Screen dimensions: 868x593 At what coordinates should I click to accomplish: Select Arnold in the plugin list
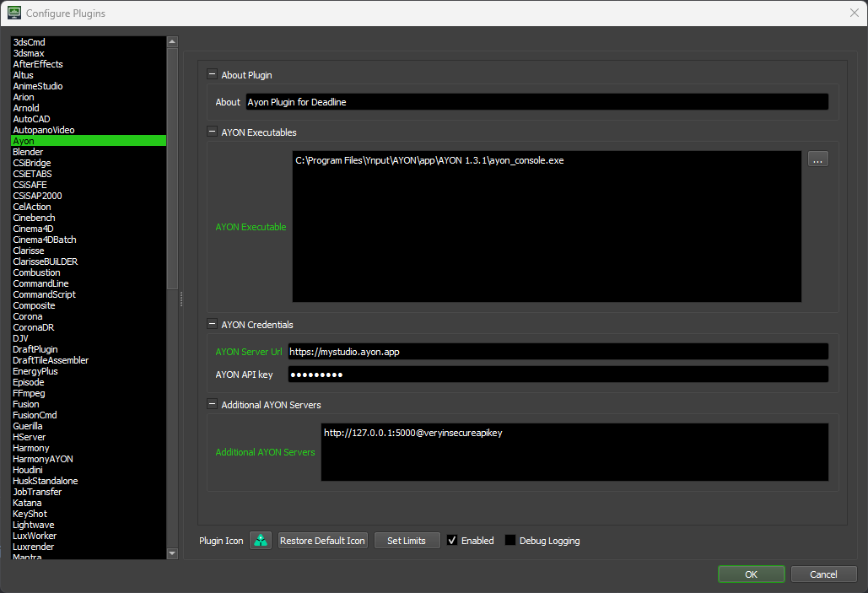(x=89, y=108)
